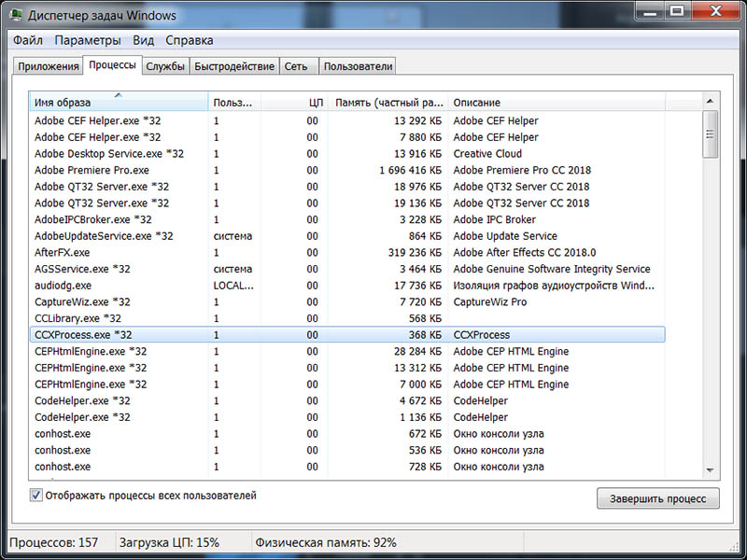The width and height of the screenshot is (747, 560).
Task: Switch to the Быстродействие tab
Action: [x=234, y=66]
